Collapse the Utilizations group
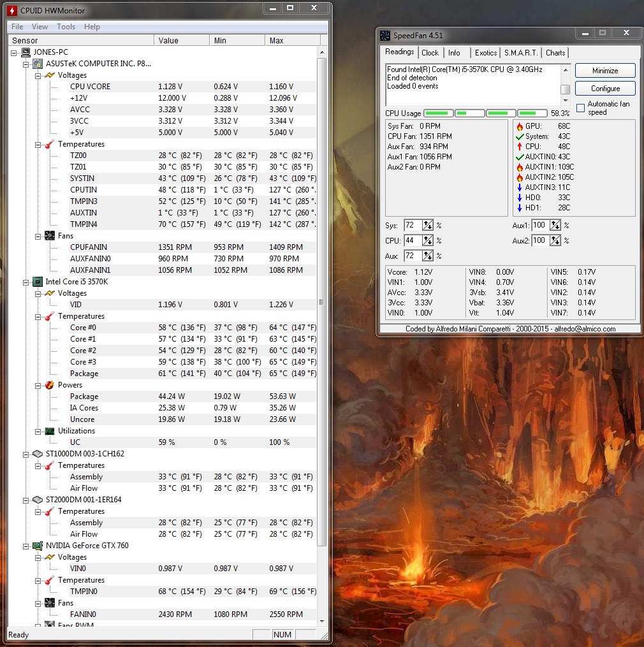644x647 pixels. point(38,432)
